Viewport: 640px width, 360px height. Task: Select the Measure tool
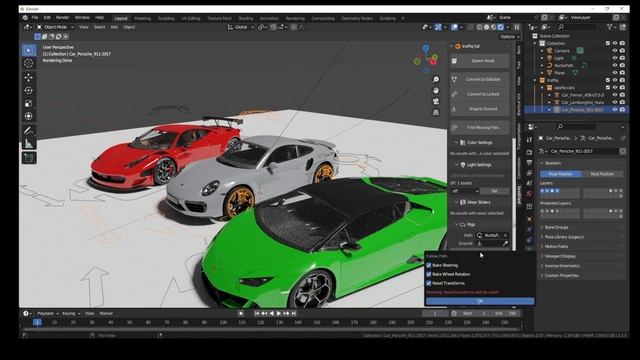[x=29, y=144]
